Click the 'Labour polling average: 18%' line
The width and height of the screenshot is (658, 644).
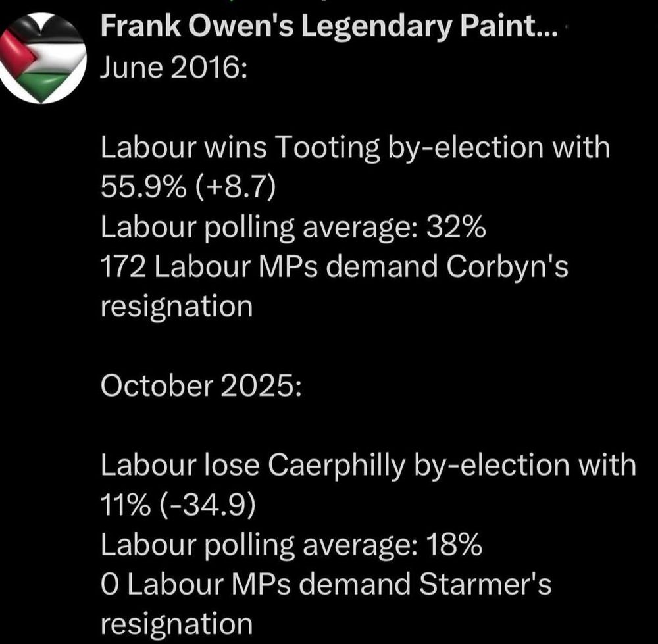pyautogui.click(x=292, y=545)
